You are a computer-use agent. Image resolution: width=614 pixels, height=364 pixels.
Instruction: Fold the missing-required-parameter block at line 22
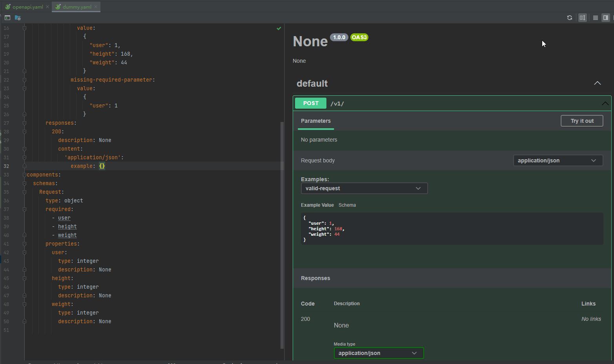coord(24,80)
